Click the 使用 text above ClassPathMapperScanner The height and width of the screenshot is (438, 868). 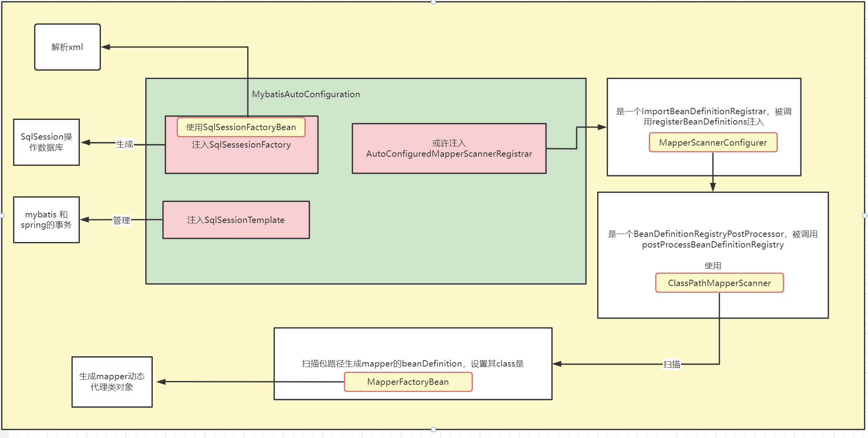(x=713, y=266)
